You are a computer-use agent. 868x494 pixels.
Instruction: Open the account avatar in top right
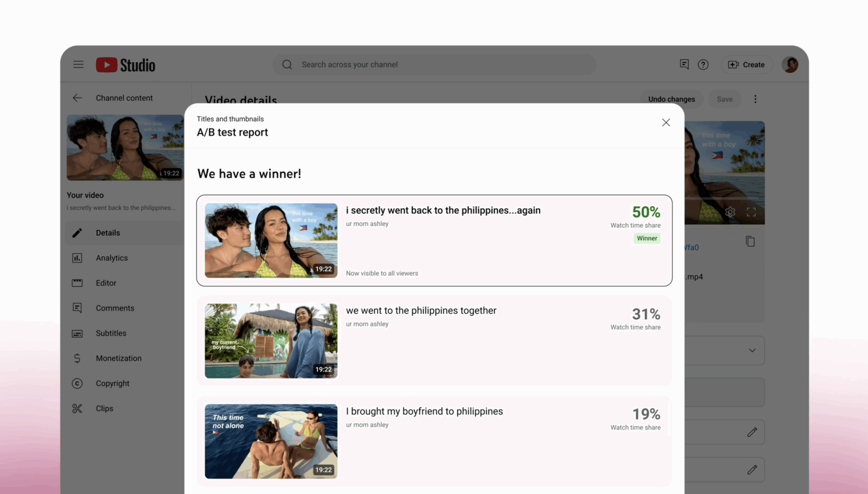[x=790, y=64]
